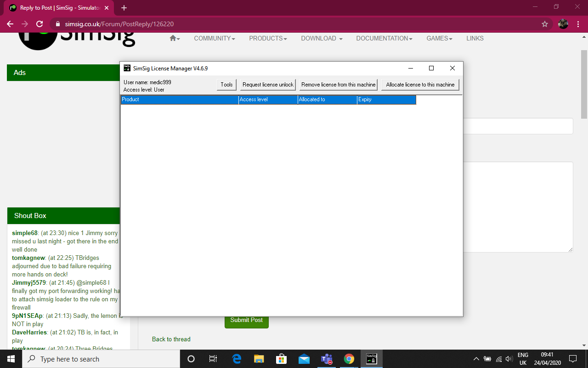Open the Windows Start menu
This screenshot has width=588, height=368.
pos(11,359)
